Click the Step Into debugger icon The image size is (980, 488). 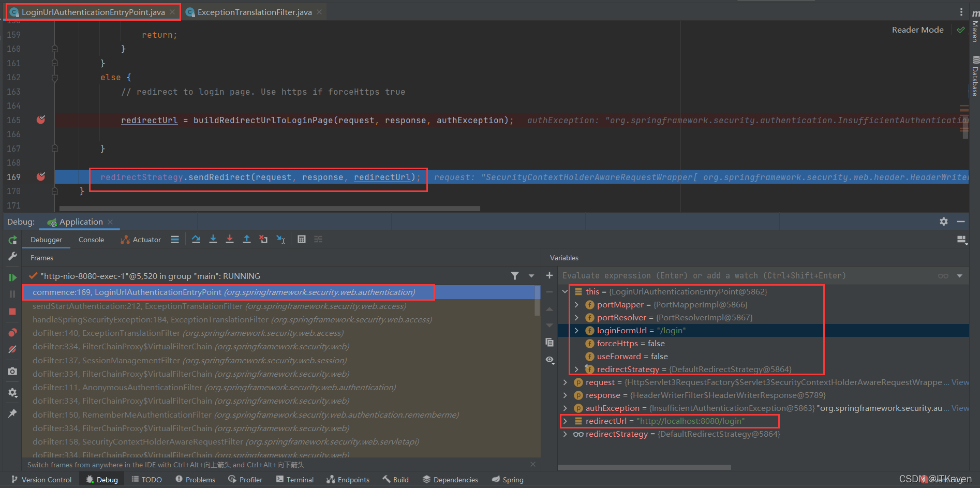213,239
